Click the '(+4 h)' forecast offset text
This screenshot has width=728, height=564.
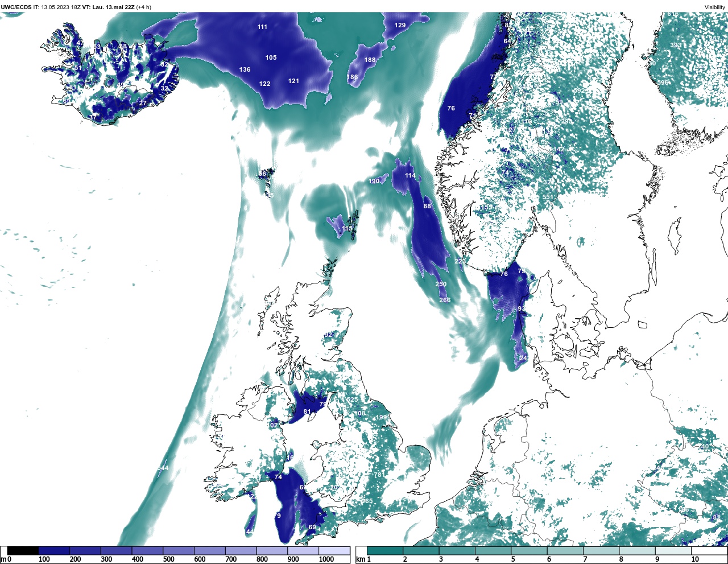click(143, 7)
